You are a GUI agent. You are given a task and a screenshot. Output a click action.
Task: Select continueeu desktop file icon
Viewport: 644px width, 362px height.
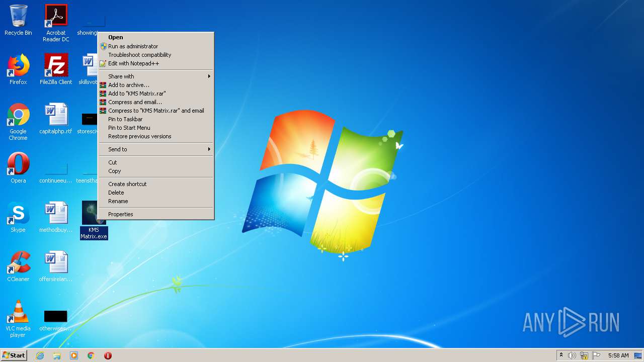click(56, 174)
